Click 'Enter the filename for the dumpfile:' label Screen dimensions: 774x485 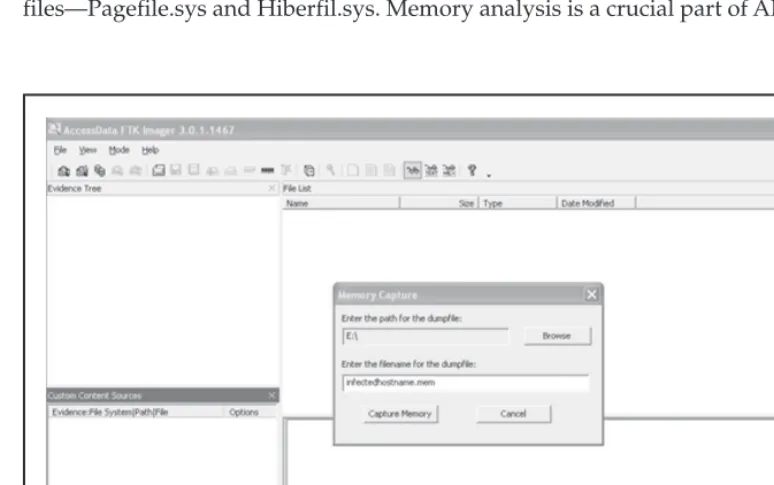pos(409,364)
